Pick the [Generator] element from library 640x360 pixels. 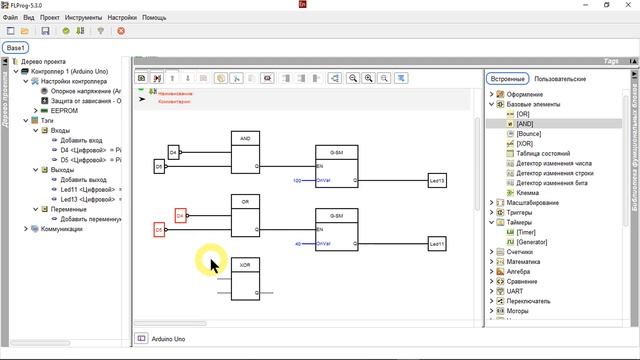coord(532,242)
